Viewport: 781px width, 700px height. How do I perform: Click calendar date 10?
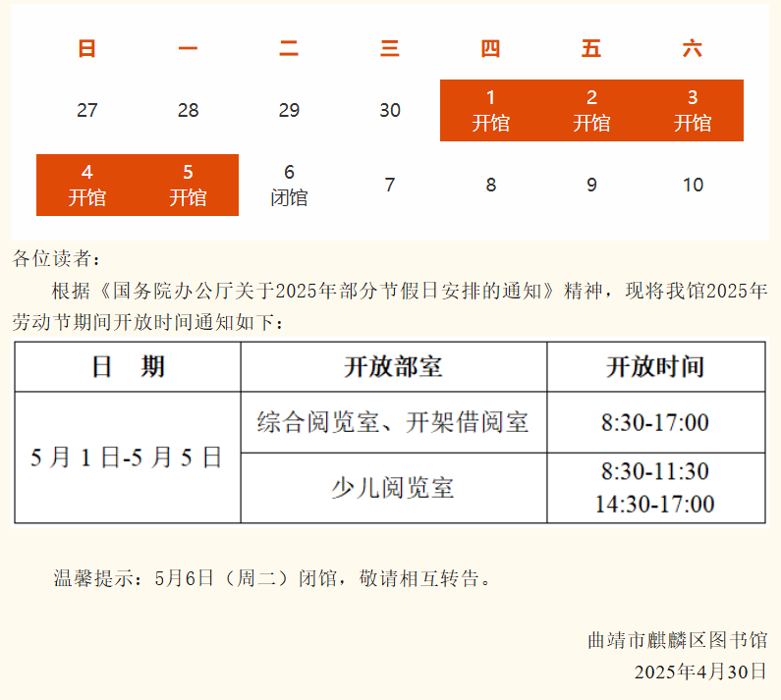[x=693, y=185]
